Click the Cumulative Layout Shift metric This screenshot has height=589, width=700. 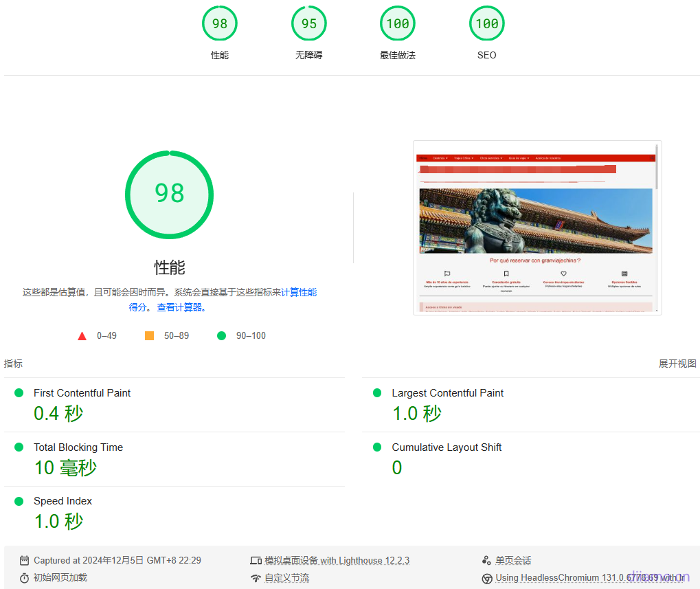pos(447,447)
